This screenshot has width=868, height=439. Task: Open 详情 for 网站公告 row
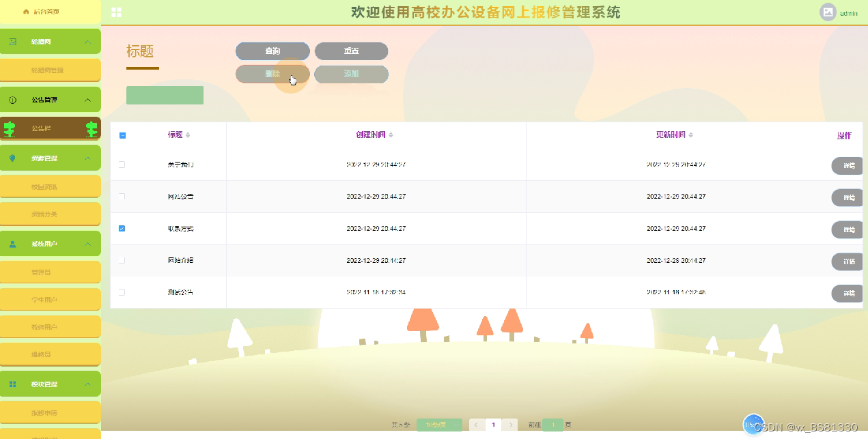click(x=848, y=198)
